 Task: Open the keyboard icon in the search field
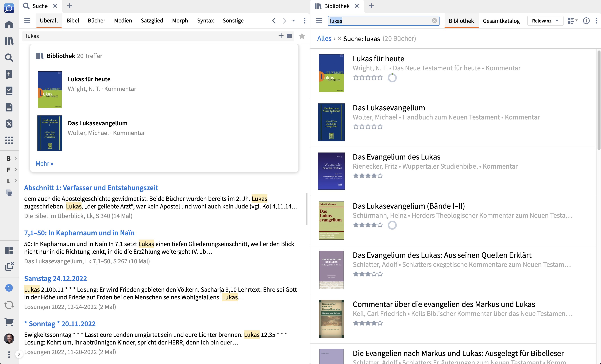click(x=289, y=36)
